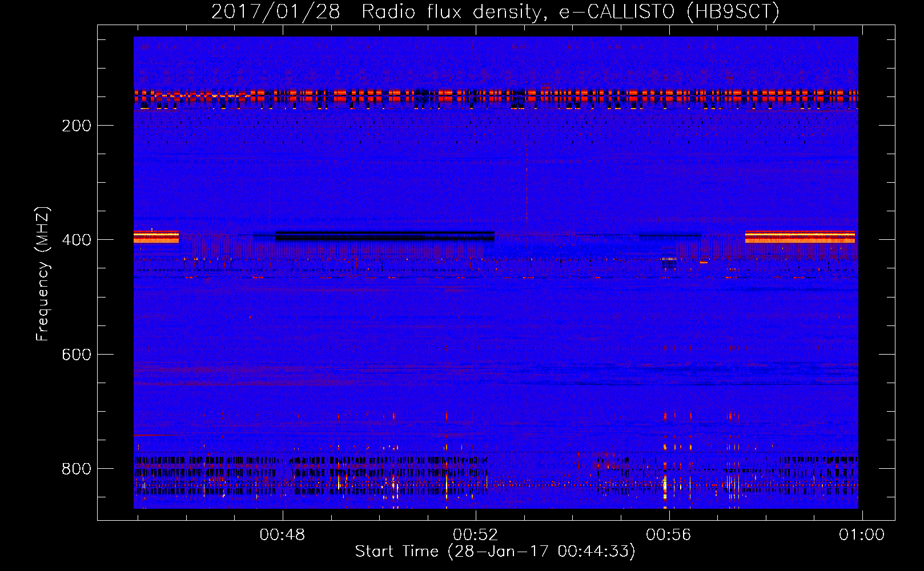Click the 'Start Time (28-Jan-17 00:44:33)' axis label
Image resolution: width=924 pixels, height=571 pixels.
[x=495, y=552]
